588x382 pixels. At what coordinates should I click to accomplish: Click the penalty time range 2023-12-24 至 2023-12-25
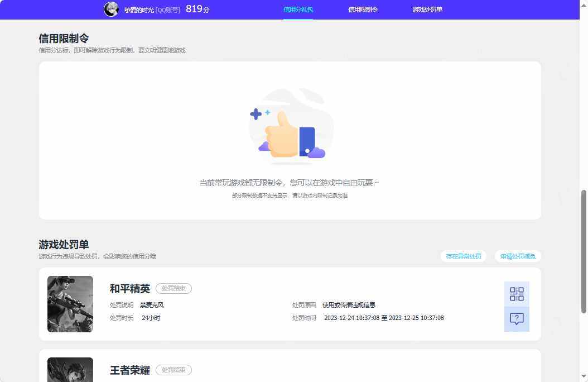coord(384,318)
